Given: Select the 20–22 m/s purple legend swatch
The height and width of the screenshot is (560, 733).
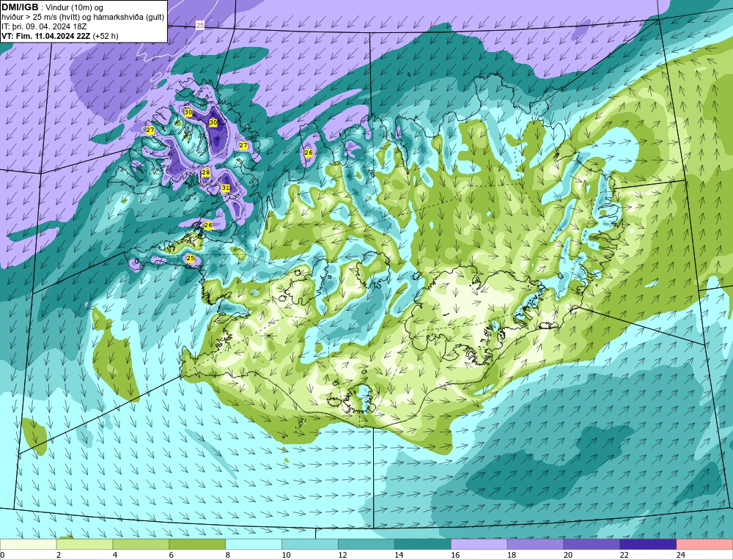Looking at the screenshot, I should (592, 545).
